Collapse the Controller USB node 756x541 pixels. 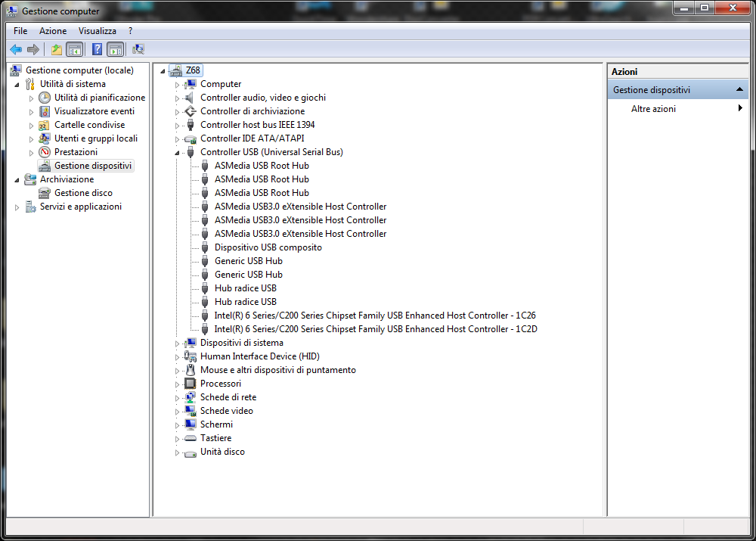pos(177,153)
